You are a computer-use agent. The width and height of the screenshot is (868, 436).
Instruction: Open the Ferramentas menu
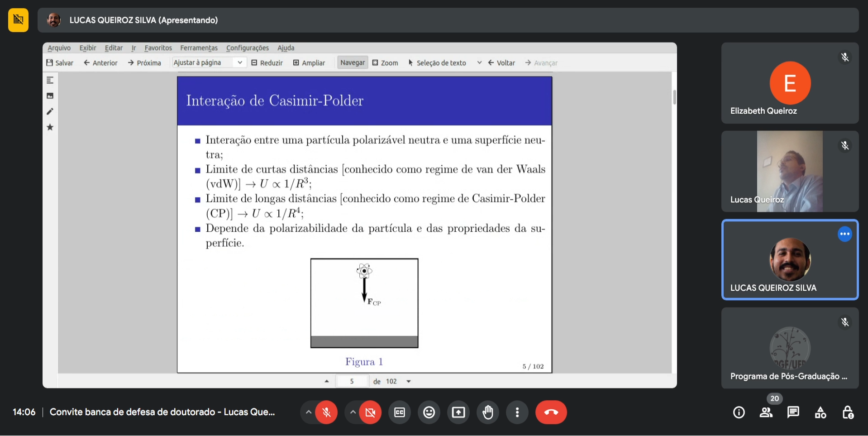[199, 48]
